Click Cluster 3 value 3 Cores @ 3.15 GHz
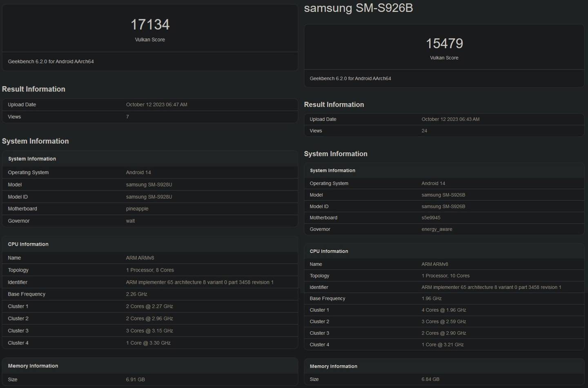The image size is (588, 388). tap(149, 331)
